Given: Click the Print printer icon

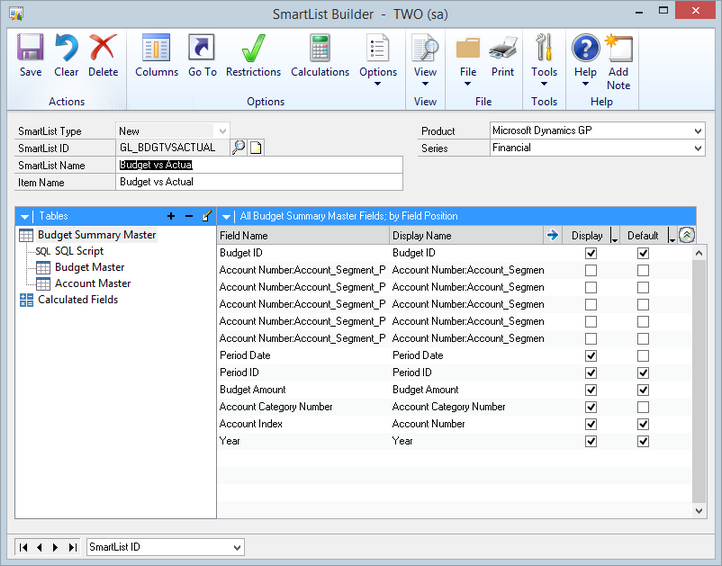Looking at the screenshot, I should click(x=502, y=48).
